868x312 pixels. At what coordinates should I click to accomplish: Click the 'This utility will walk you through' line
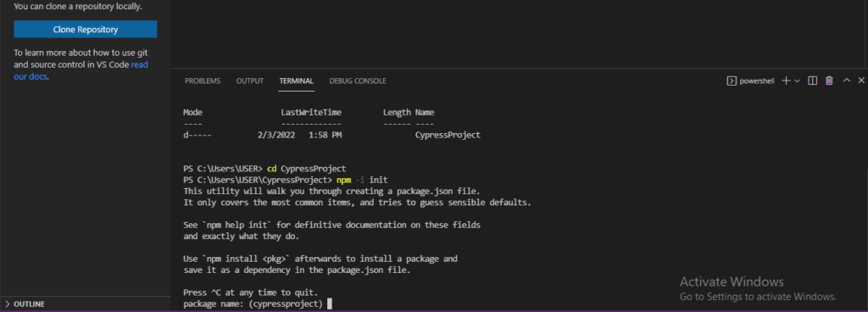pos(331,192)
